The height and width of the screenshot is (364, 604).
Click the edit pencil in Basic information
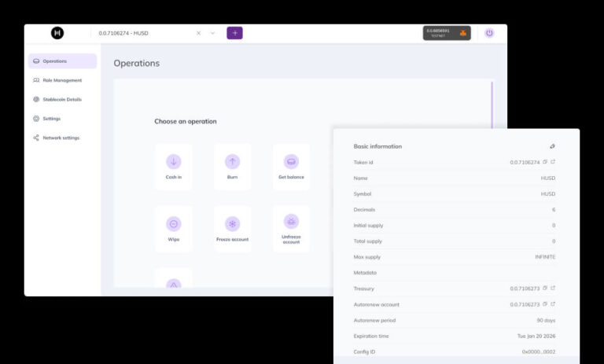(x=552, y=146)
